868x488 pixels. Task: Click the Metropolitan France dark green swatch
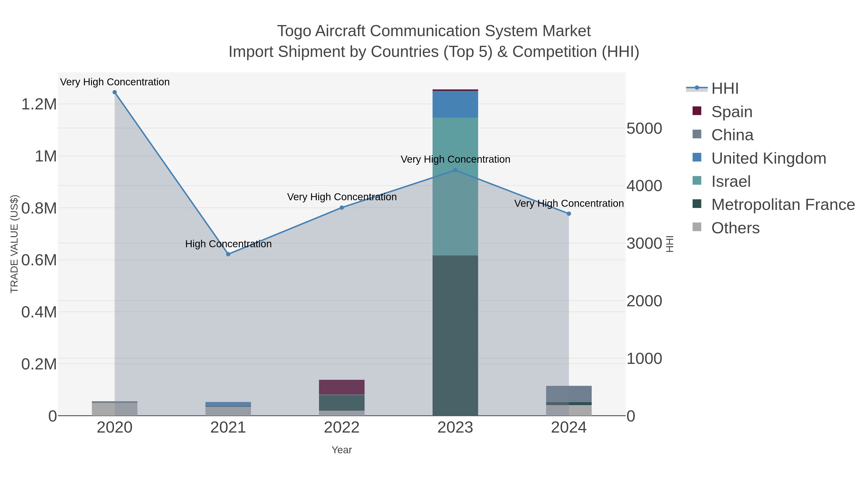697,204
